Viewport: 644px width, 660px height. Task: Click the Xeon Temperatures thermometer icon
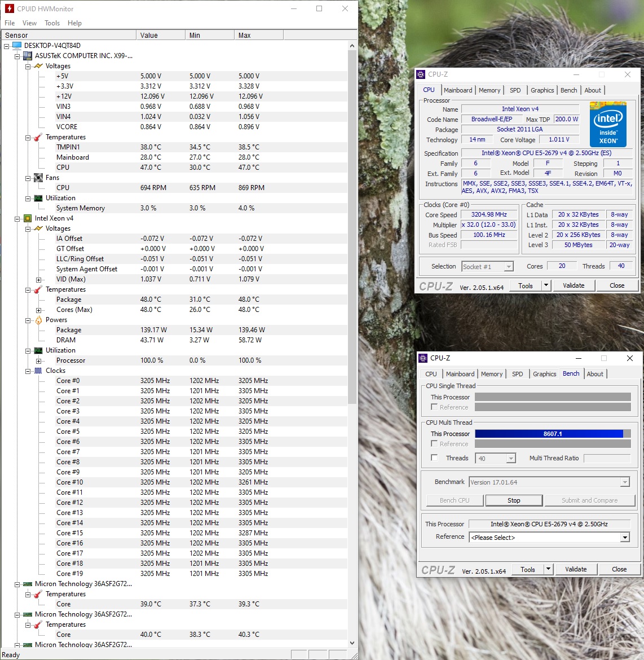click(38, 289)
